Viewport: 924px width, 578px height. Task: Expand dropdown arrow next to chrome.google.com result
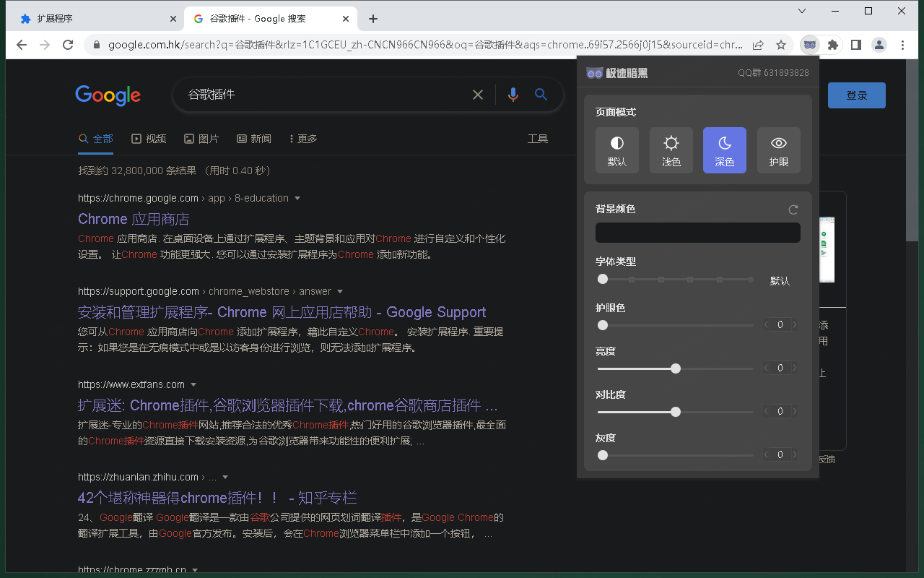[297, 198]
